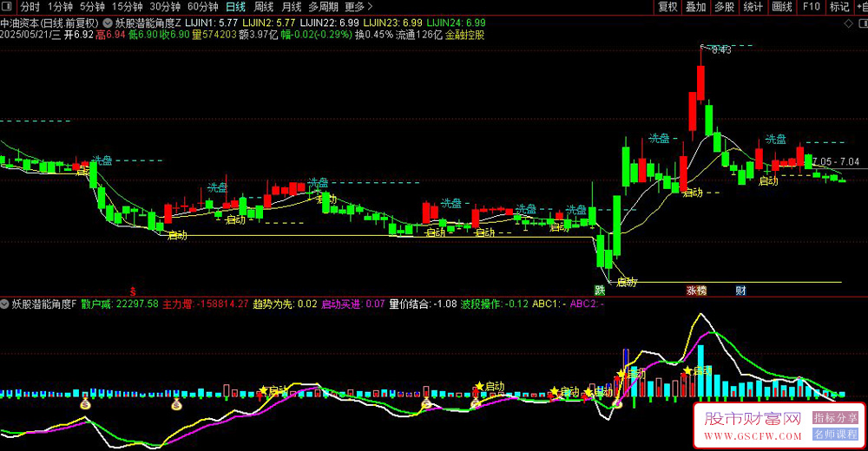
Task: Click the 开6.92 open price
Action: pyautogui.click(x=79, y=35)
